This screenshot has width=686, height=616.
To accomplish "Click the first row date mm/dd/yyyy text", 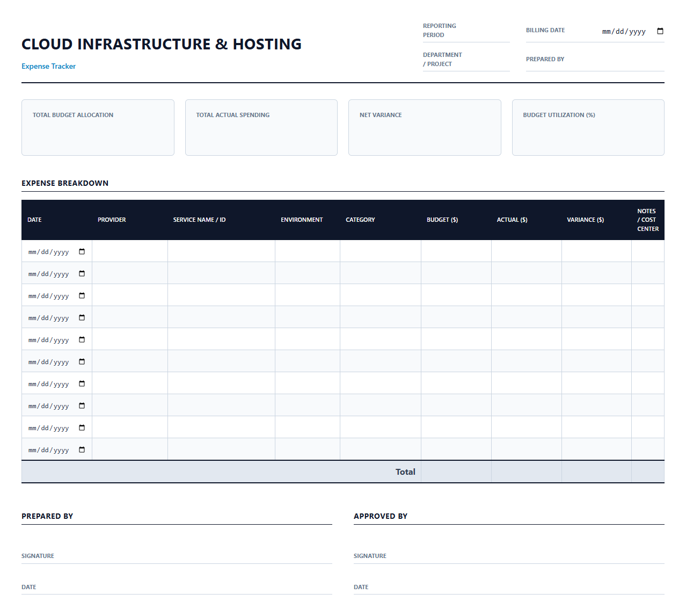I will coord(48,252).
